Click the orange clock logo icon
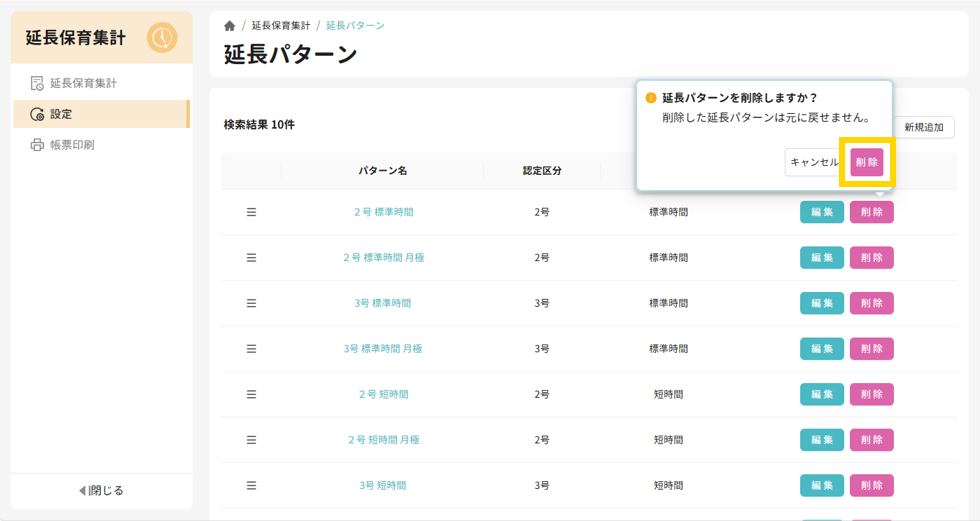The width and height of the screenshot is (980, 521). (162, 38)
